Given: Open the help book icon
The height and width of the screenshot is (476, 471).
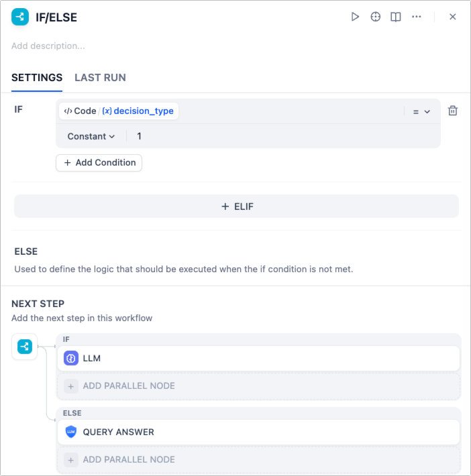Looking at the screenshot, I should coord(396,17).
